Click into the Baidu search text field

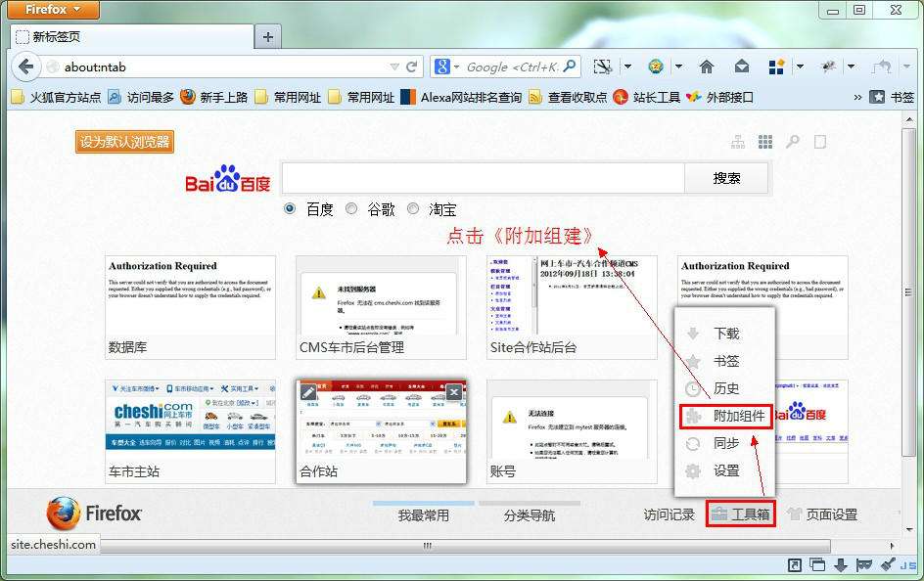[x=484, y=178]
